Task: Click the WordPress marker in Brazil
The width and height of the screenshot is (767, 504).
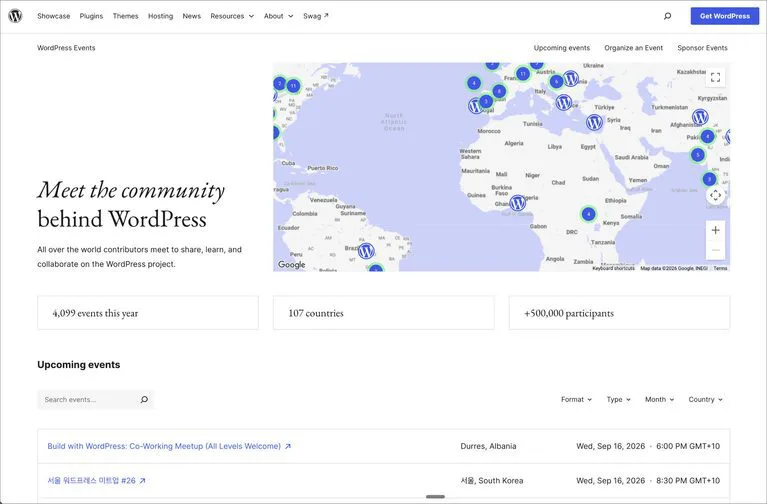Action: click(366, 251)
